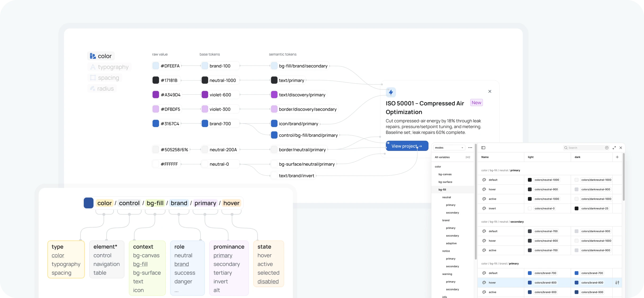Click the lightning bolt icon on the card
Viewport: 644px width, 298px height.
391,92
